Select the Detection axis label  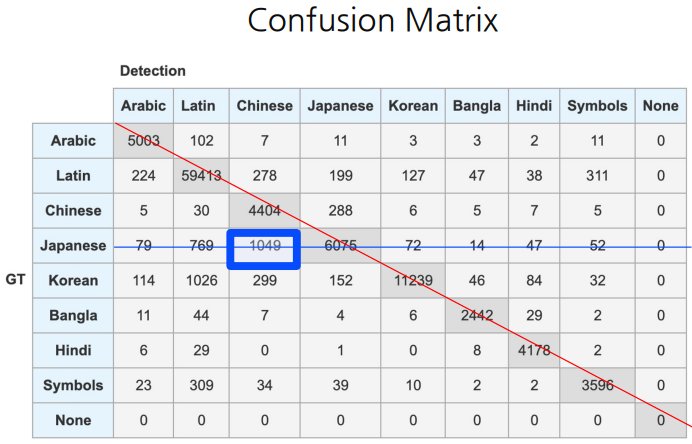coord(153,71)
